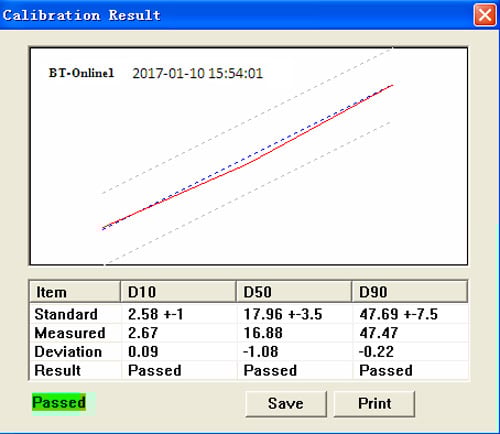
Task: Click the D90 Passed result cell
Action: tap(386, 370)
